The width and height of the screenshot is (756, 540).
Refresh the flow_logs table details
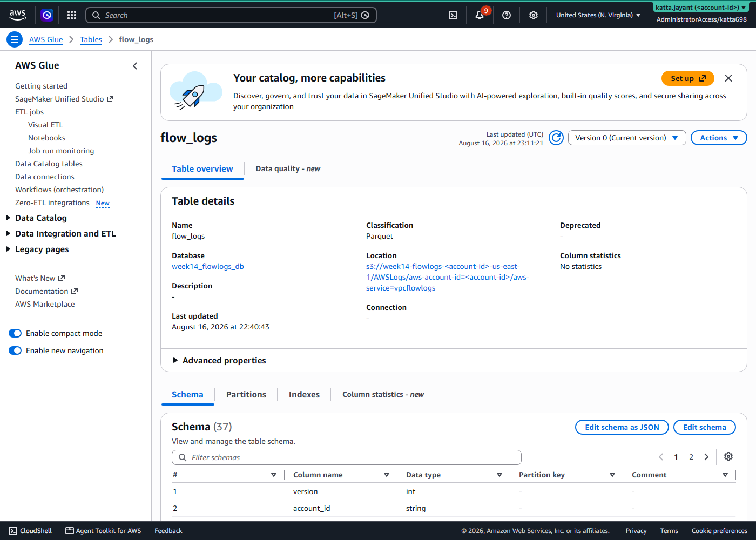[556, 138]
